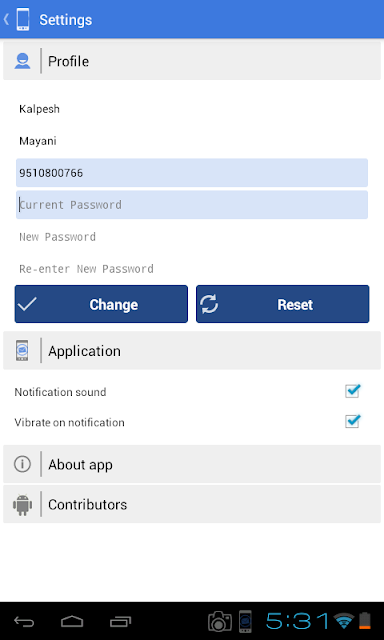Click the Profile user avatar icon

(x=22, y=61)
